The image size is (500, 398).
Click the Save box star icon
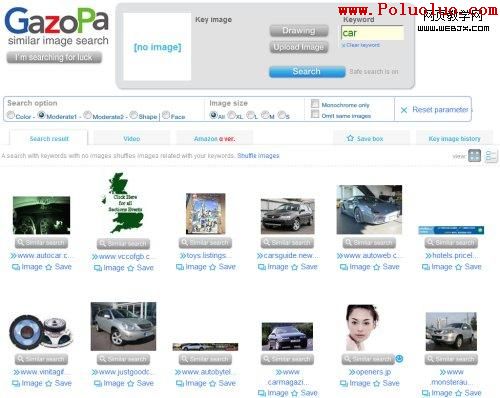[x=350, y=138]
